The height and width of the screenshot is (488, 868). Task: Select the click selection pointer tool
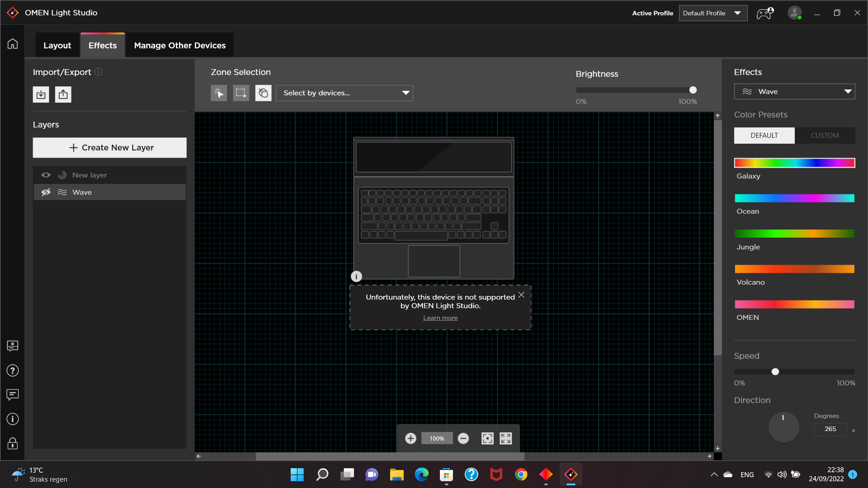click(219, 93)
